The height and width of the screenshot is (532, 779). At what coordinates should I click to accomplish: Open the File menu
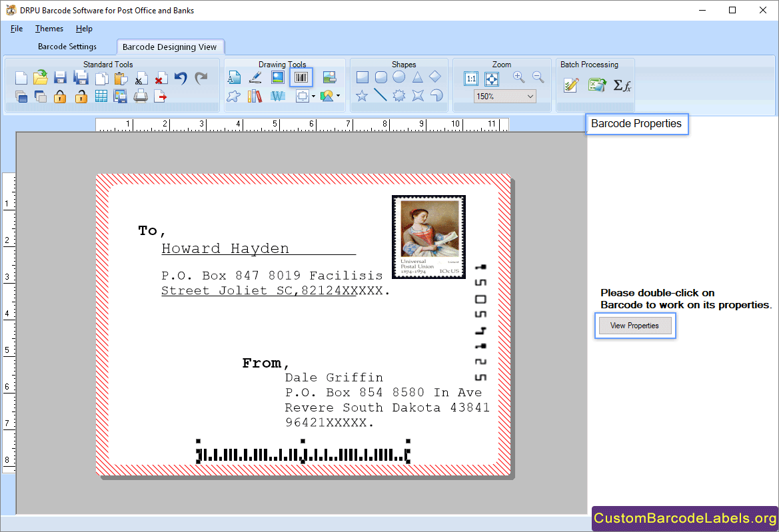(17, 28)
